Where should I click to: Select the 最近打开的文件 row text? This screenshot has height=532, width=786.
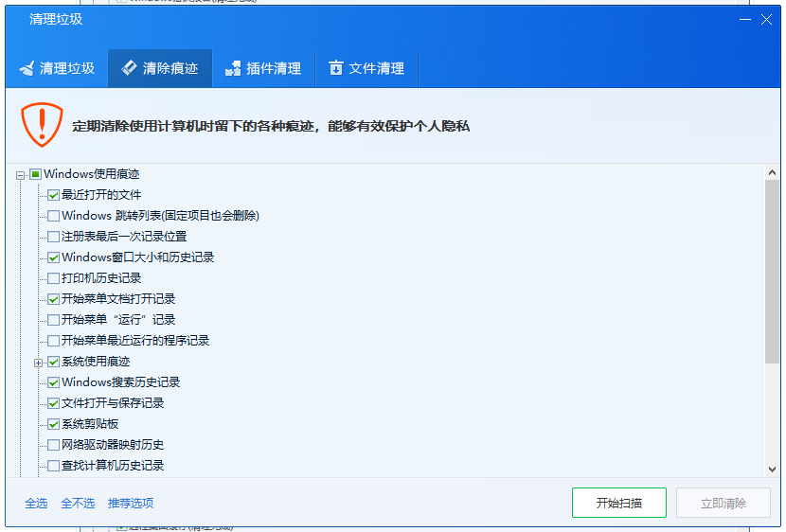coord(101,195)
